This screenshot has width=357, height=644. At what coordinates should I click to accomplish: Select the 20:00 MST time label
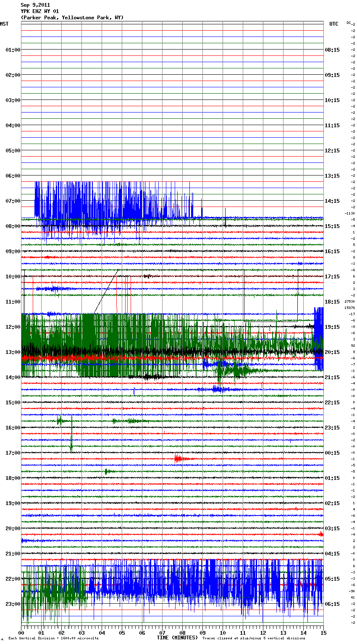point(13,529)
